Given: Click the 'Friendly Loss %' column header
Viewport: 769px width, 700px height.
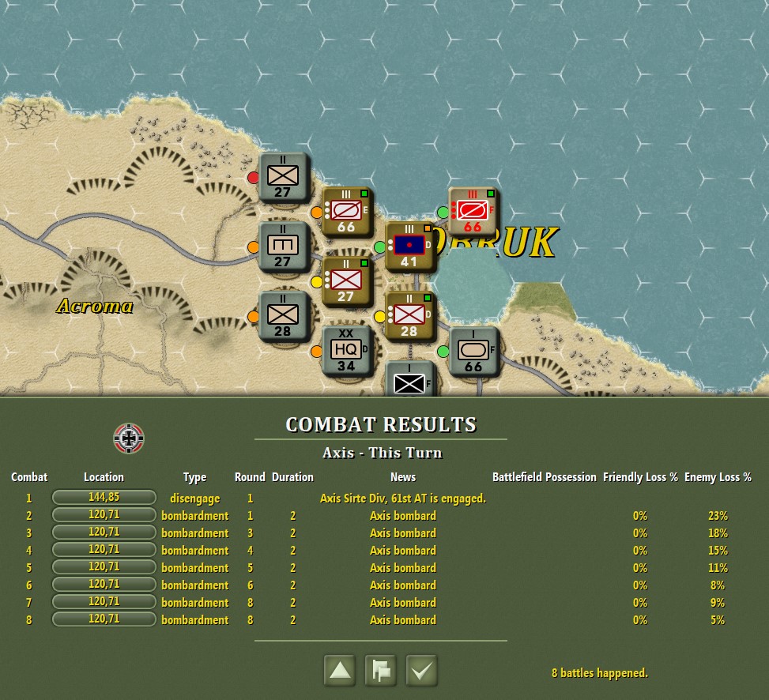Looking at the screenshot, I should click(640, 477).
